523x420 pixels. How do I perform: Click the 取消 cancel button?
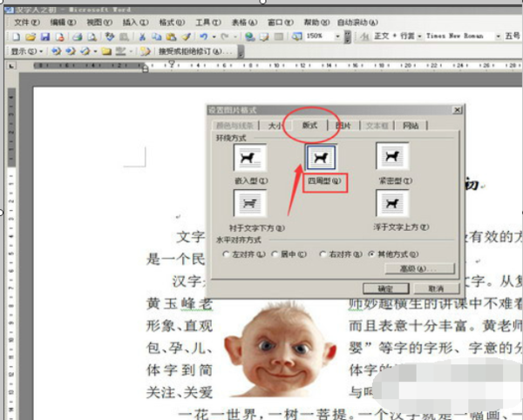click(x=437, y=288)
